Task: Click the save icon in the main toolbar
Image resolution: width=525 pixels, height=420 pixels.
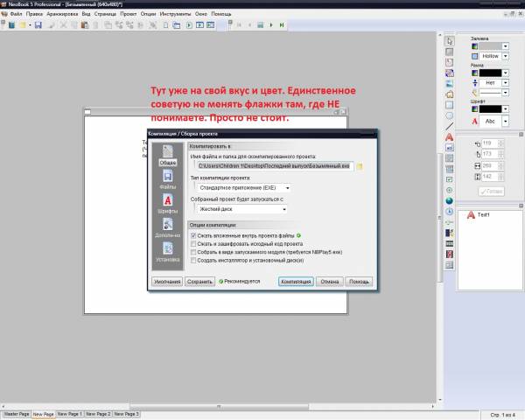Action: point(38,25)
